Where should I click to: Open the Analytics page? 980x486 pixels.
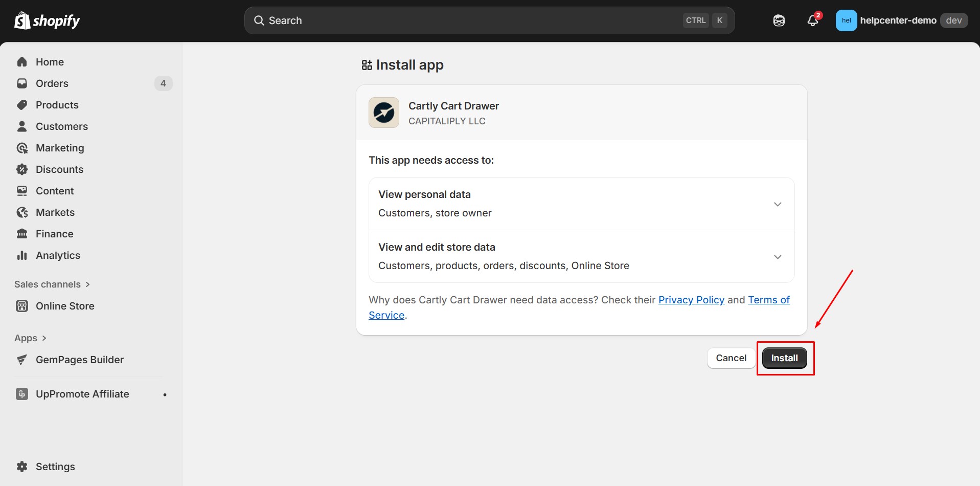click(58, 255)
